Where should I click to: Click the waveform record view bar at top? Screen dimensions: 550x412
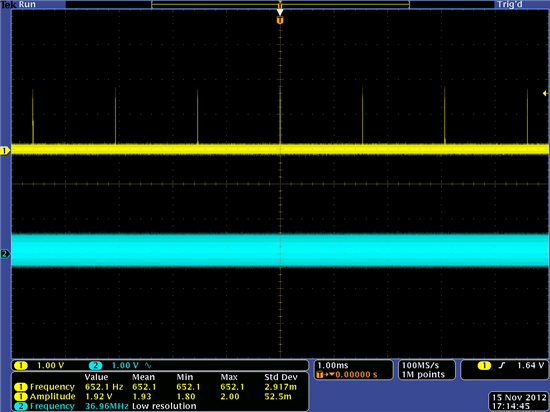[280, 5]
